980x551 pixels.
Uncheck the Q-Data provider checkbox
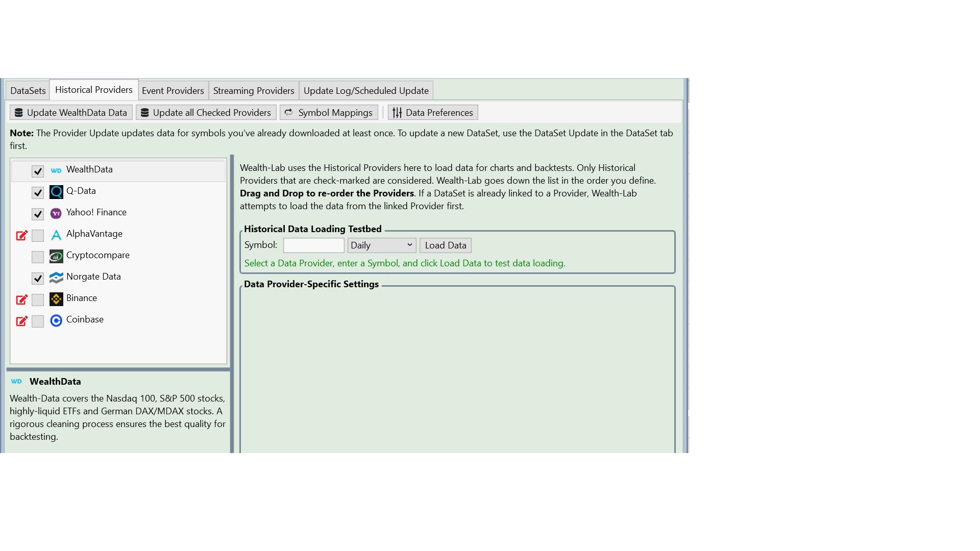coord(38,193)
